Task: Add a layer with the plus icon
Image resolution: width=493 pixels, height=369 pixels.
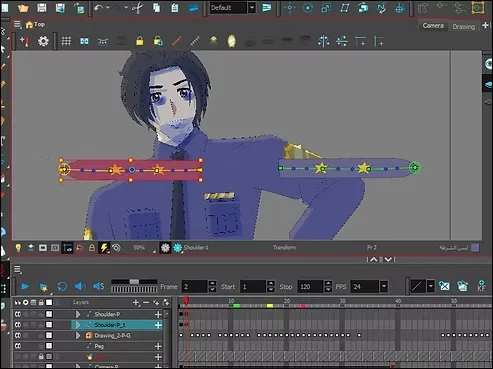Action: coord(136,302)
